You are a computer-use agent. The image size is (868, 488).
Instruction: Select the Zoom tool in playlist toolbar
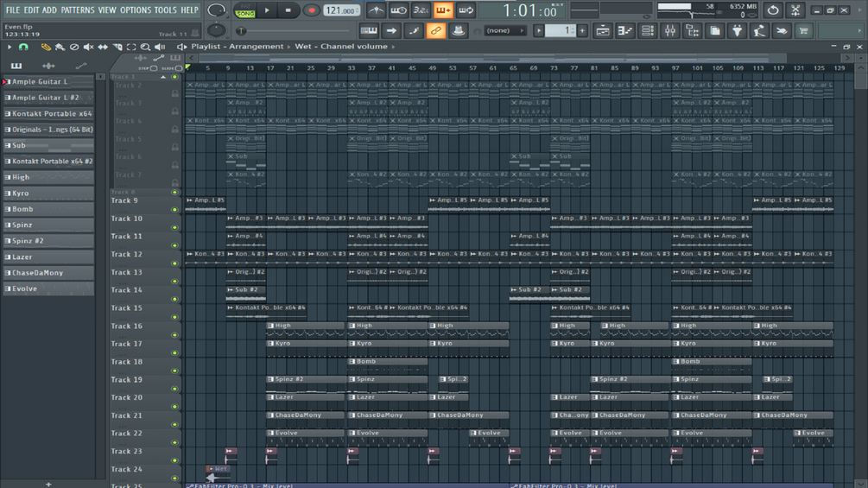pos(145,47)
